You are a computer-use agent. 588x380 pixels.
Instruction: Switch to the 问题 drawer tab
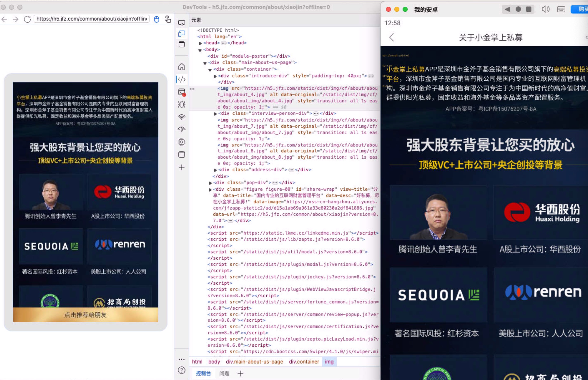pyautogui.click(x=224, y=373)
